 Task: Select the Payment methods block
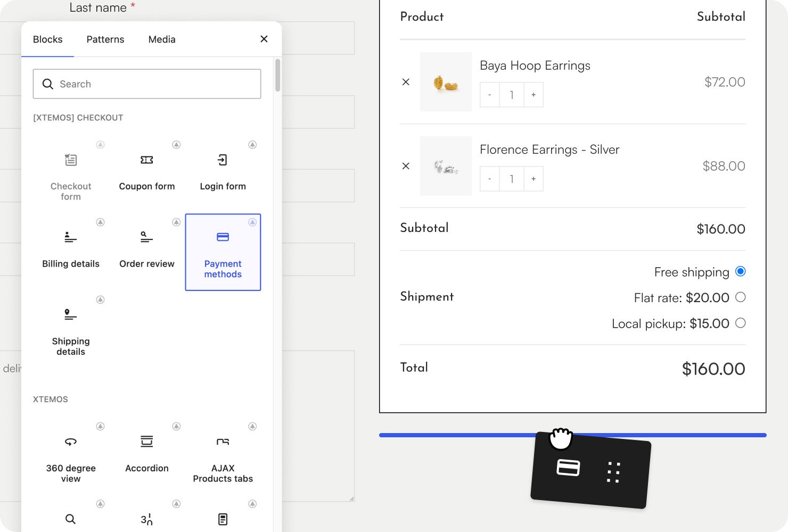coord(223,252)
